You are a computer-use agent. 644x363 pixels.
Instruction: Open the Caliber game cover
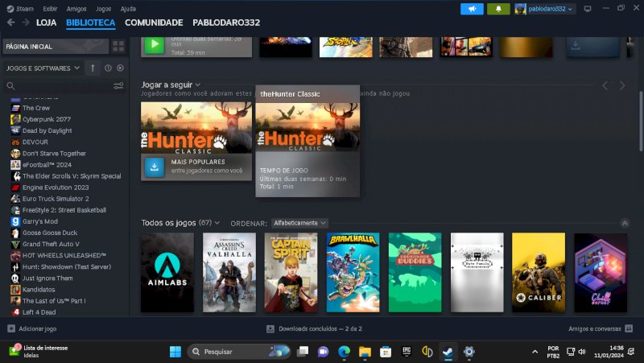539,273
